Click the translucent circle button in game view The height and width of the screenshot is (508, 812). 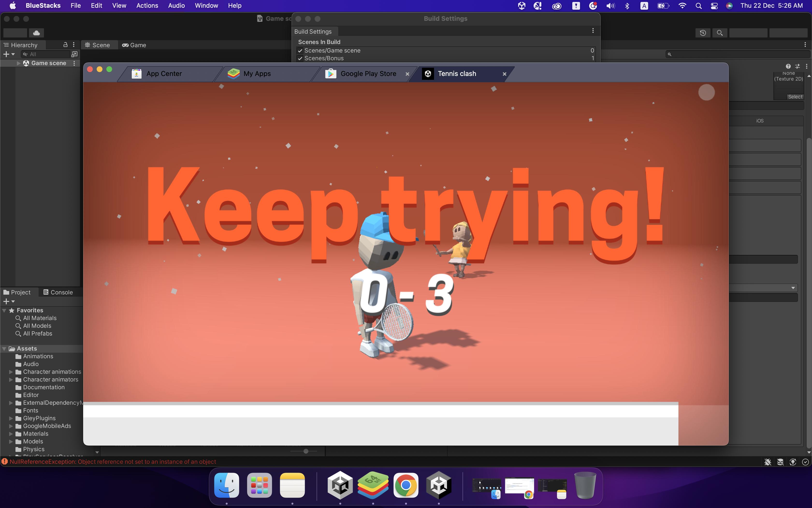coord(706,92)
